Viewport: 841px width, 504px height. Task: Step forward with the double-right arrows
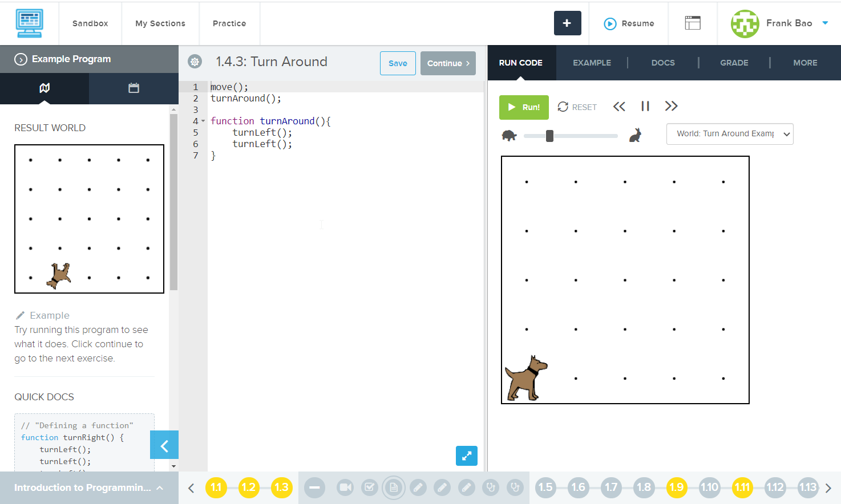click(x=671, y=106)
